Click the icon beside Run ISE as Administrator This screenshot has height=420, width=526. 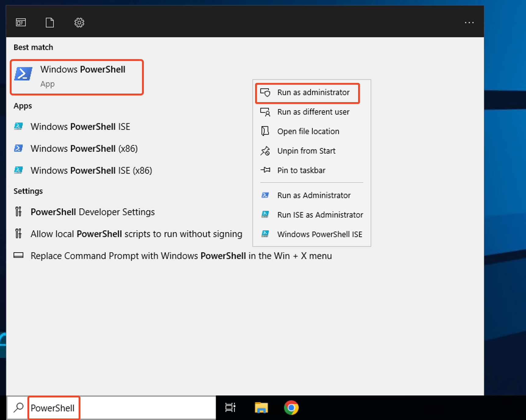265,214
